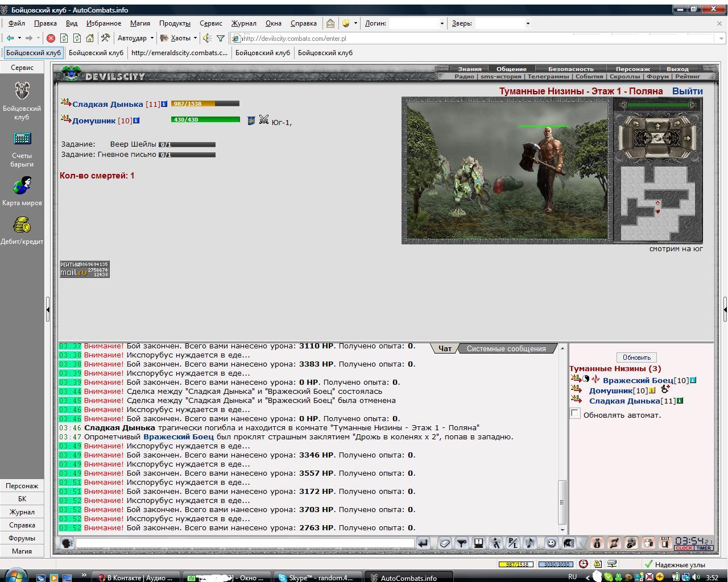Click the EXIT door icon in chat bar
This screenshot has width=728, height=582.
tap(665, 543)
